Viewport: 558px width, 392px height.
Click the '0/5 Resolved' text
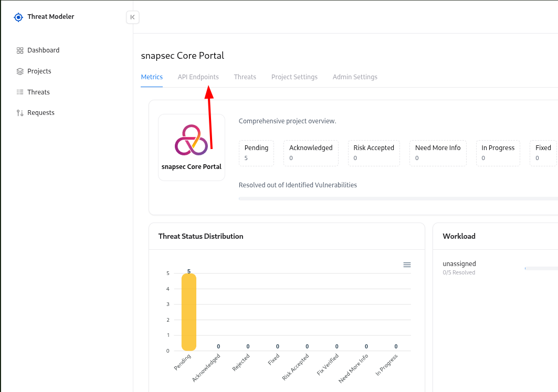coord(459,272)
